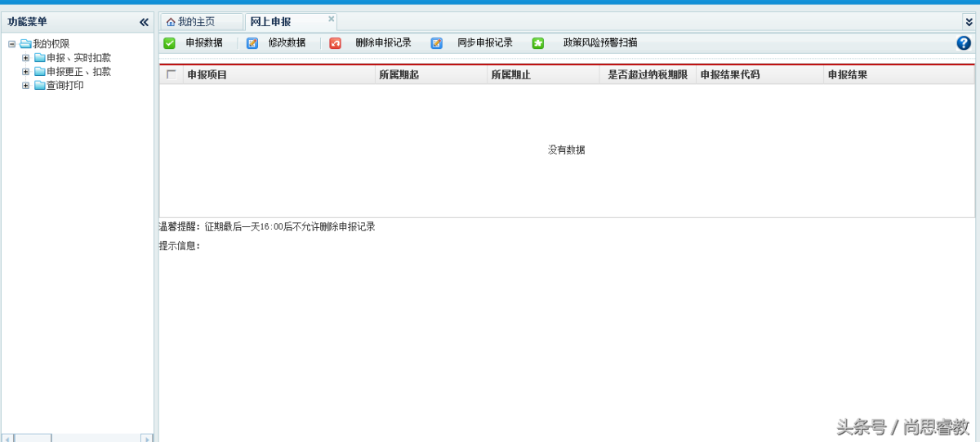The image size is (980, 442).
Task: Open help via blue question mark icon
Action: (x=964, y=43)
